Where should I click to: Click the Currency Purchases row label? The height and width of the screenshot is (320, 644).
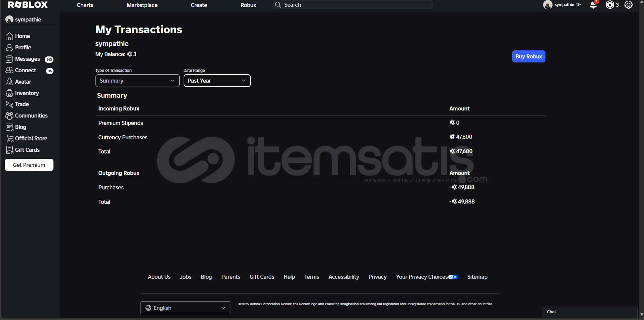coord(123,137)
